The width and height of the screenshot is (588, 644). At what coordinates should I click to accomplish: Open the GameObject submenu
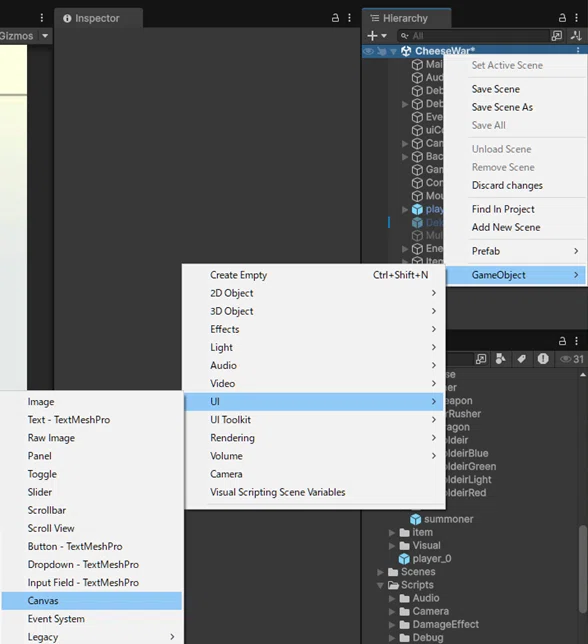(515, 275)
